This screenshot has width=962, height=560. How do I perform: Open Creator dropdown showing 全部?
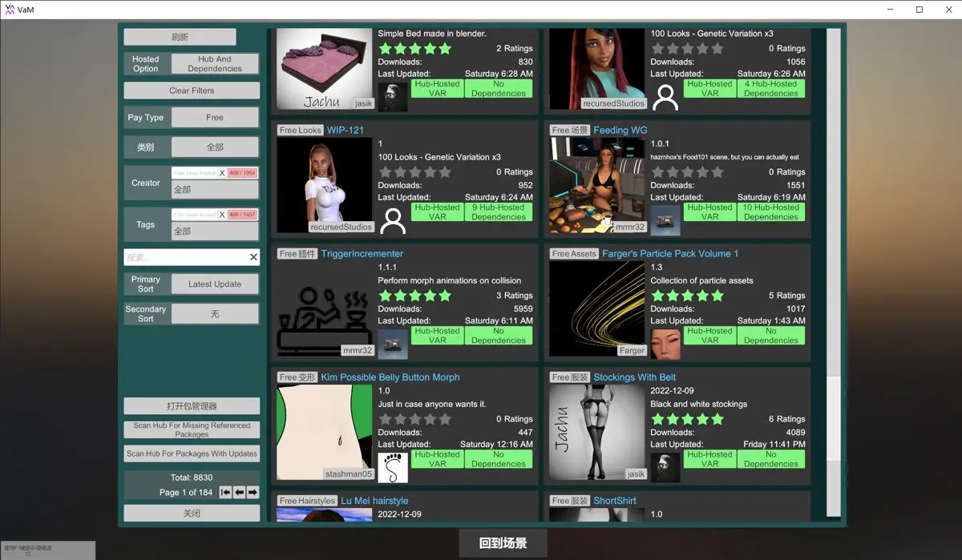click(x=215, y=190)
